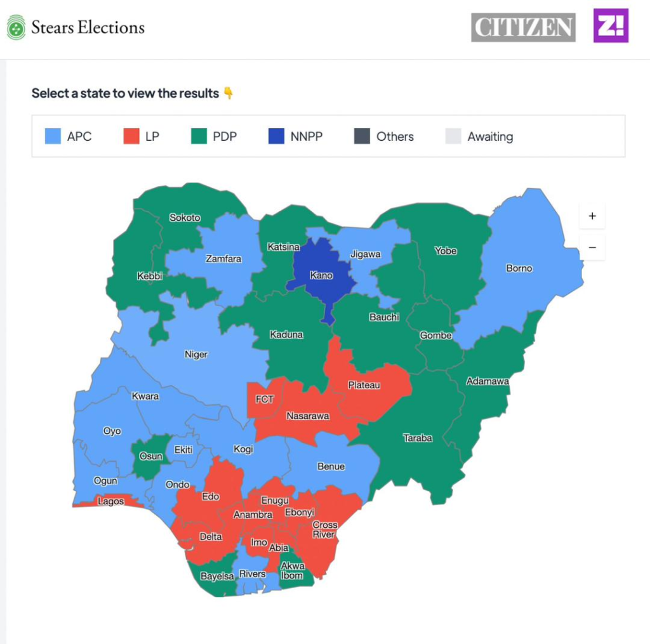Zoom in with the plus button
Screen dimensions: 650x644
click(x=592, y=216)
